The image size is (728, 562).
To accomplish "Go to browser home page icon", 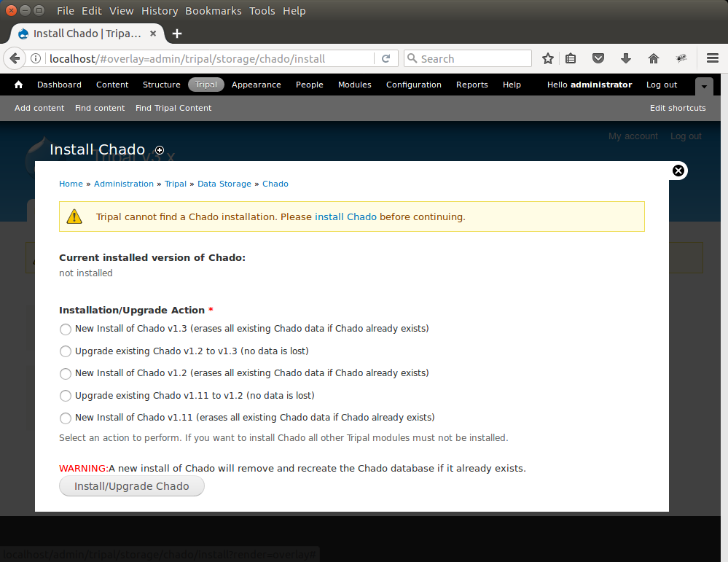I will pyautogui.click(x=653, y=59).
